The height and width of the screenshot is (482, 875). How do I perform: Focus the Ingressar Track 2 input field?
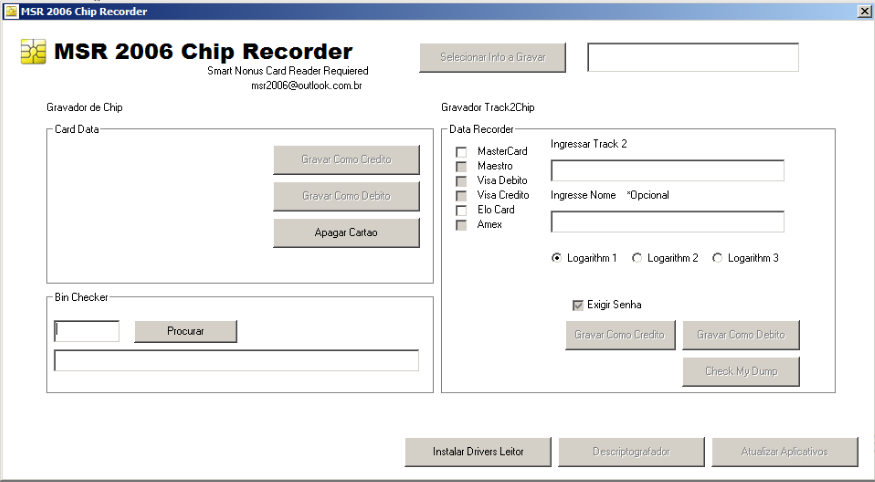pyautogui.click(x=667, y=171)
